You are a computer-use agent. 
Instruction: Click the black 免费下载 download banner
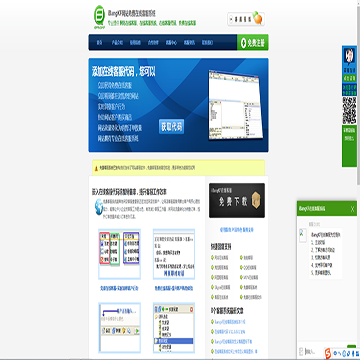pos(237,200)
